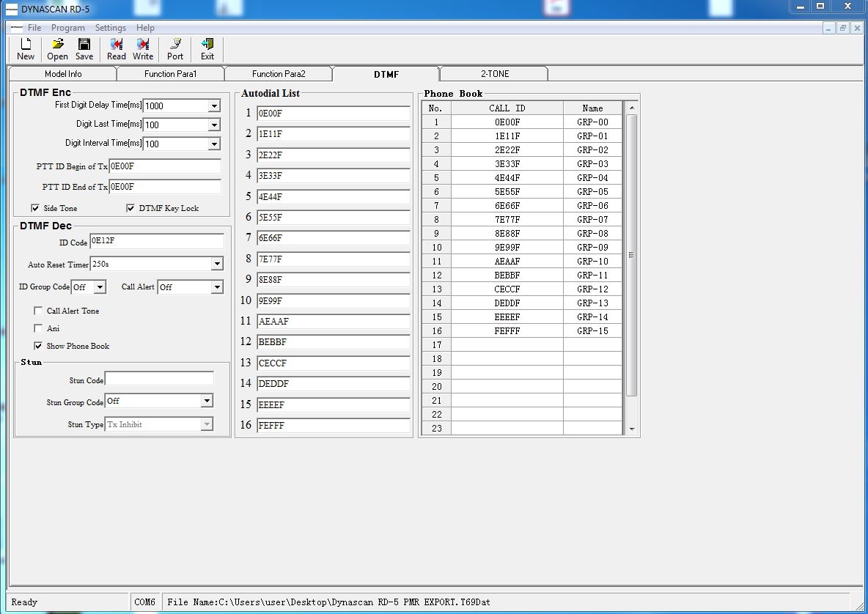Screen dimensions: 868x614
Task: Open the Settings menu
Action: pyautogui.click(x=111, y=28)
